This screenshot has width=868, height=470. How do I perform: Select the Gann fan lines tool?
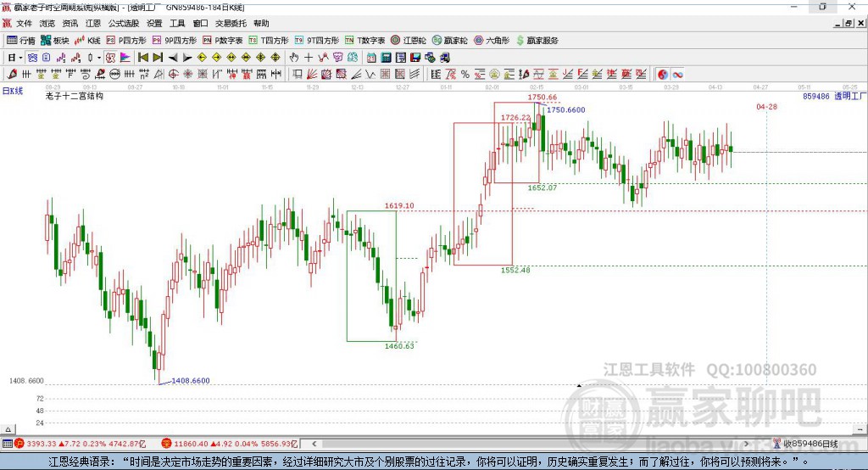tap(312, 75)
